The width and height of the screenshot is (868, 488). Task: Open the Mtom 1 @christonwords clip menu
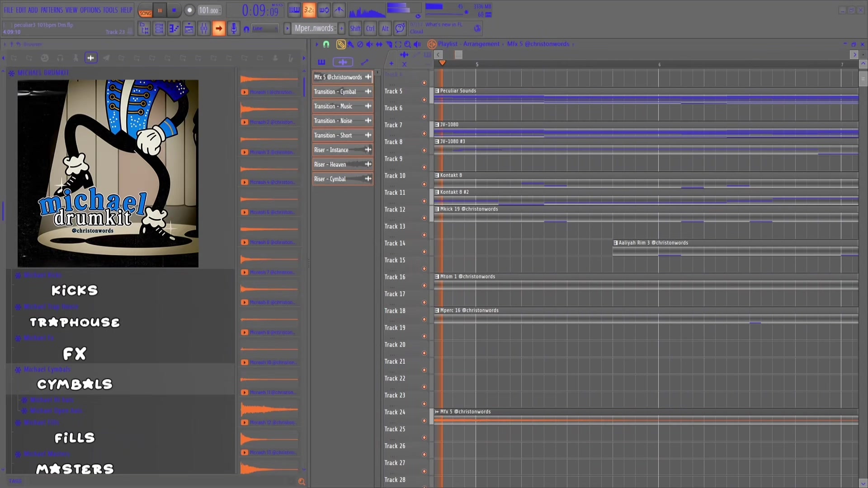pos(437,277)
